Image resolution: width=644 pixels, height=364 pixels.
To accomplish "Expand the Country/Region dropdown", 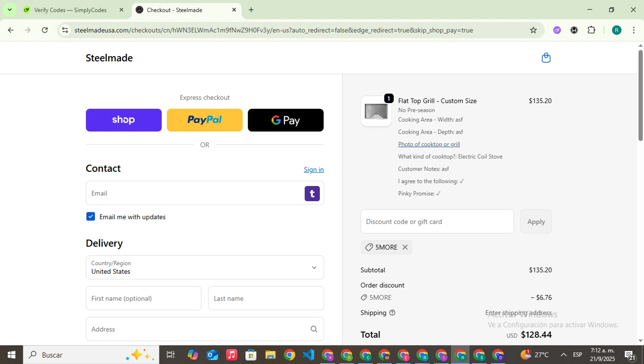I will 205,267.
